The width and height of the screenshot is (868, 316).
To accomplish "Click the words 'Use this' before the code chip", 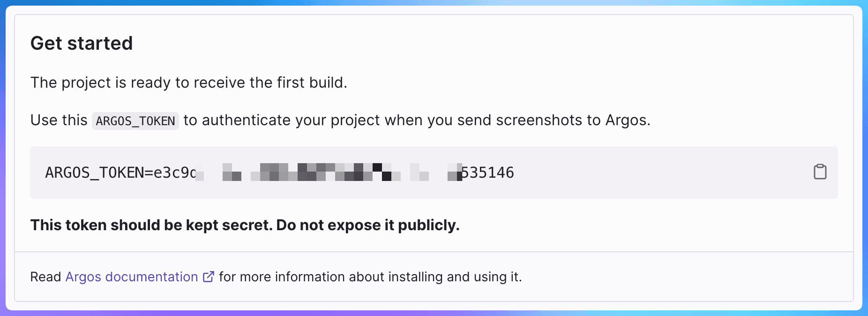I will click(x=59, y=120).
